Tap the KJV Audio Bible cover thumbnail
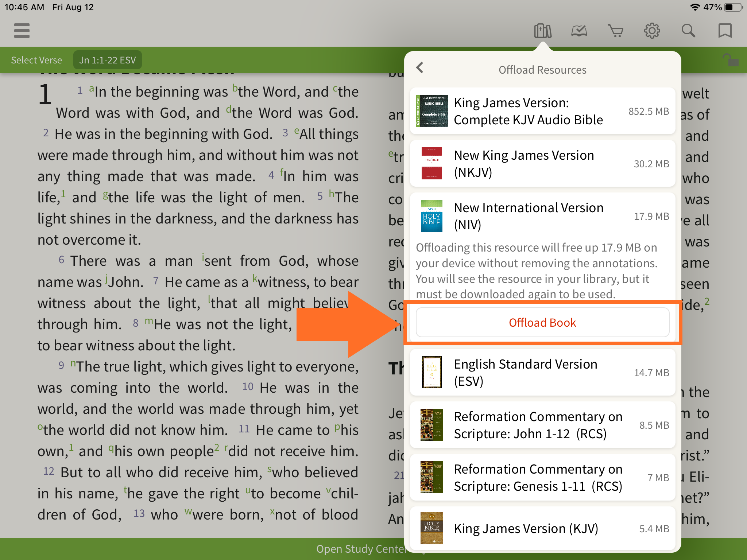 (x=432, y=111)
